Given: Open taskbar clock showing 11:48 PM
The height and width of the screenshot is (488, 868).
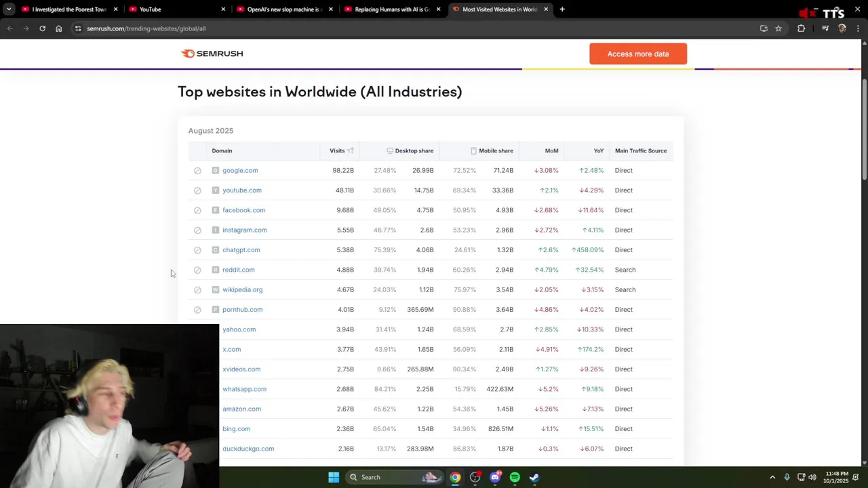Looking at the screenshot, I should tap(837, 477).
